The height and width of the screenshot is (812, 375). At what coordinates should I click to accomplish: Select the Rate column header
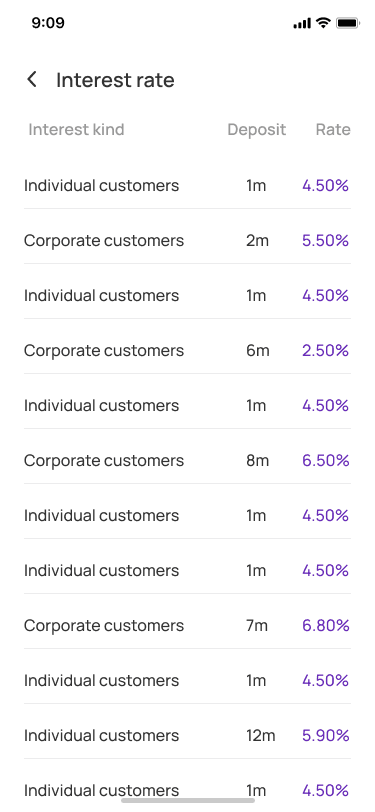point(333,129)
